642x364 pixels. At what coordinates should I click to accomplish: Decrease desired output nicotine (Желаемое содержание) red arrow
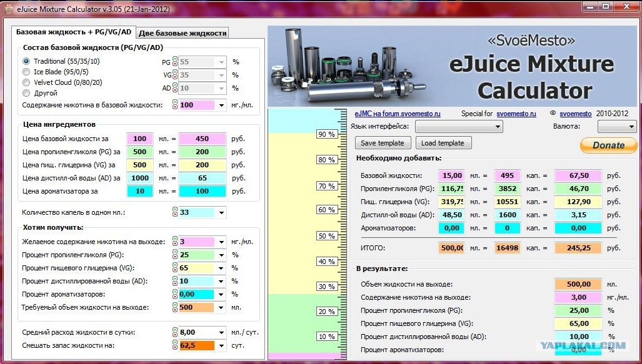[175, 244]
